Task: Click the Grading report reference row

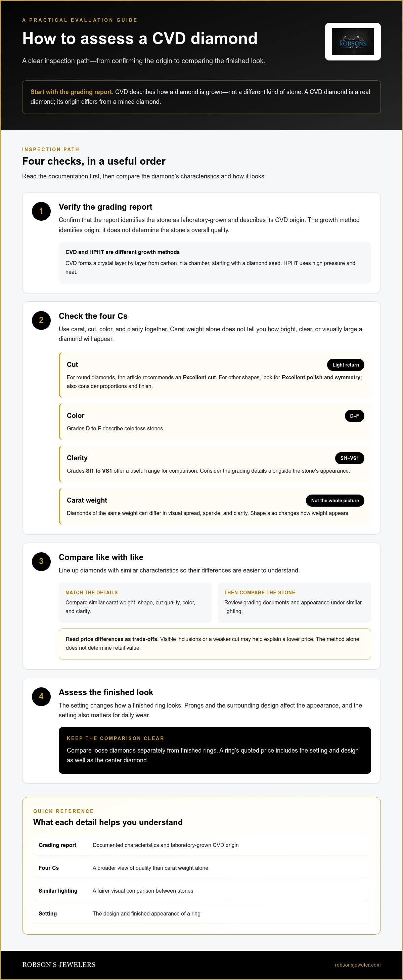Action: coord(201,845)
